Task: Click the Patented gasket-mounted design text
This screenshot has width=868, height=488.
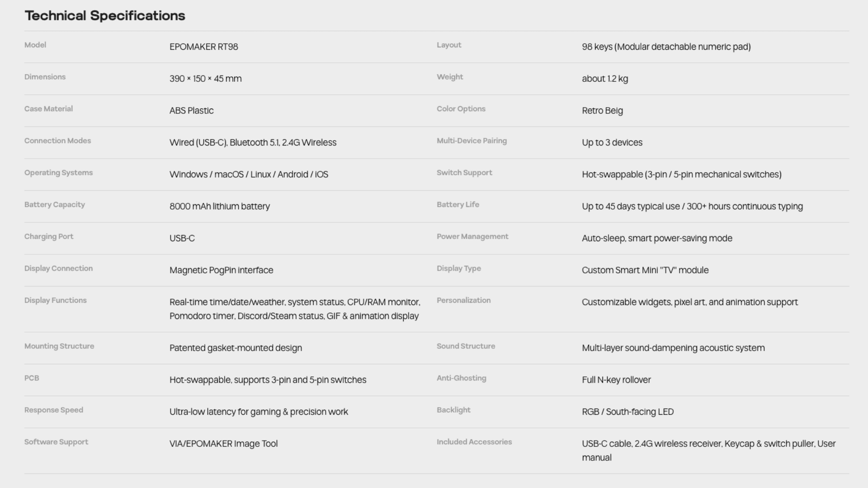Action: pyautogui.click(x=236, y=348)
